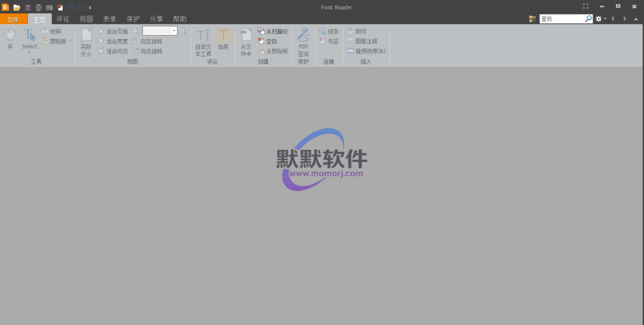Click Fit Page (适合页面) button
The height and width of the screenshot is (325, 644).
[113, 31]
